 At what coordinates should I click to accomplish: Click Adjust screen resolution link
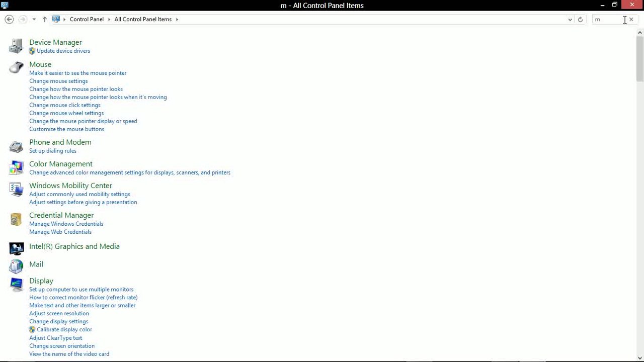(x=59, y=314)
